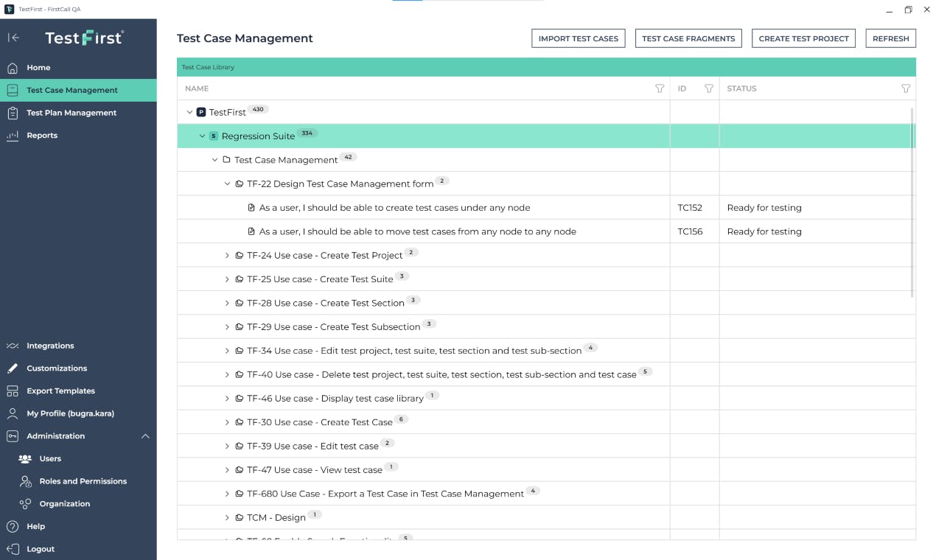Screen dimensions: 936x560
Task: Click the Customizations pencil icon
Action: (13, 368)
